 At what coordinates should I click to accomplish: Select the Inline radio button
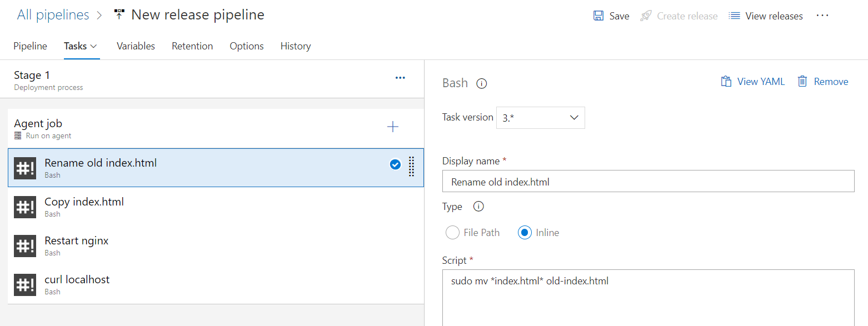(x=525, y=233)
